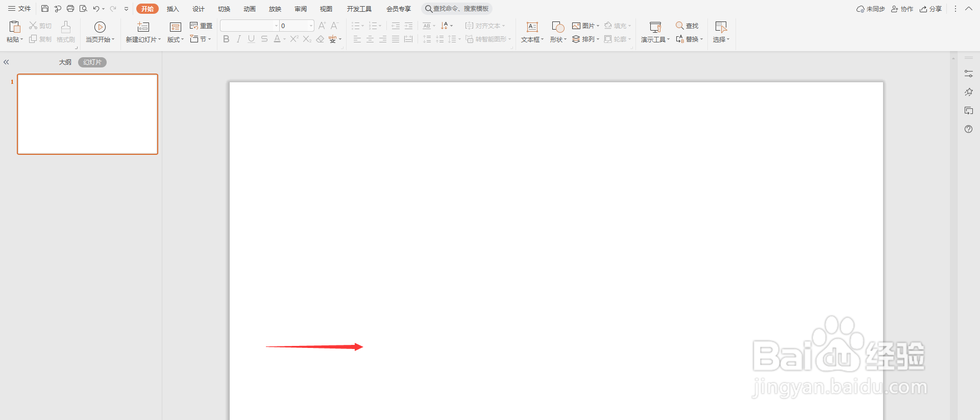Screen dimensions: 980x420
Task: Click the command search box
Action: (x=457, y=9)
